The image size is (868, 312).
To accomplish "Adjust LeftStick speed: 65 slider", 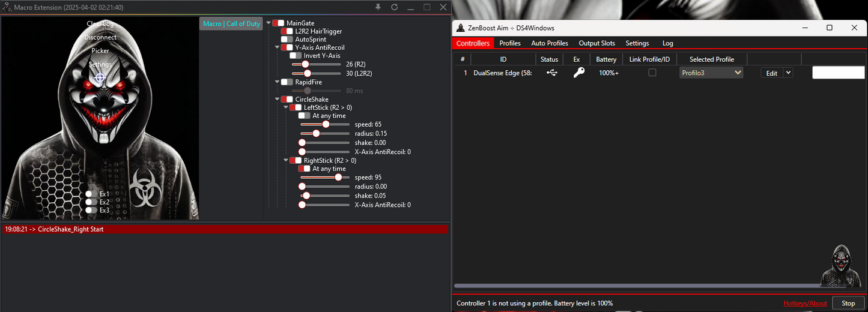I will point(325,124).
